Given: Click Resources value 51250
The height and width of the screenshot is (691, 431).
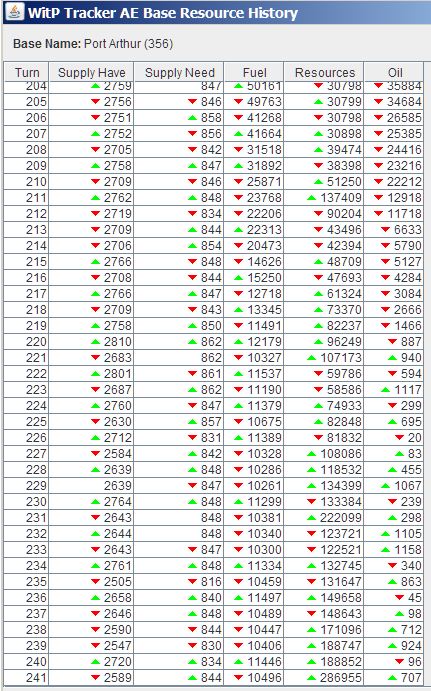Looking at the screenshot, I should (x=344, y=182).
